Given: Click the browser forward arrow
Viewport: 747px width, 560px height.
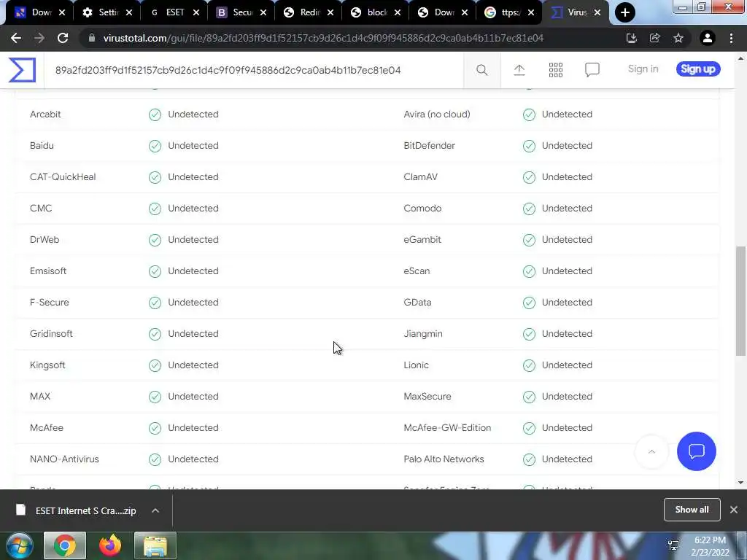Looking at the screenshot, I should point(39,38).
